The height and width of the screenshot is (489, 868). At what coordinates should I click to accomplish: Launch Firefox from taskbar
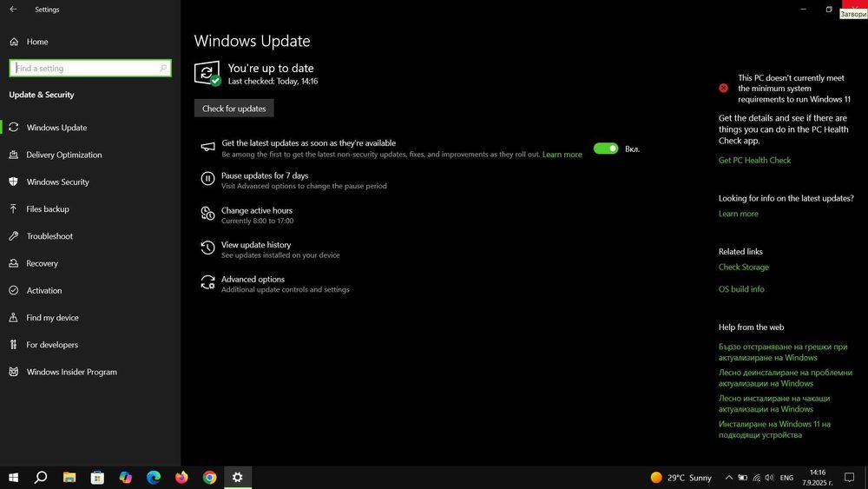[x=181, y=478]
